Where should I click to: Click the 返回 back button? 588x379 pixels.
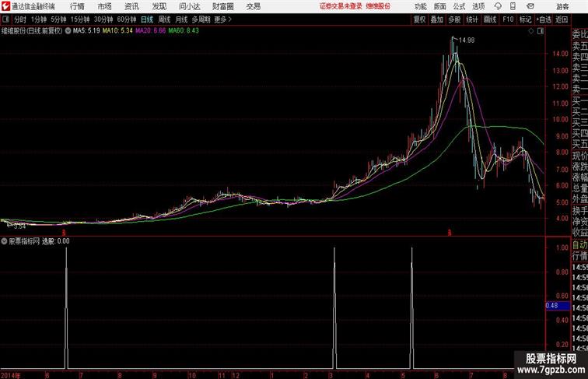tap(562, 19)
